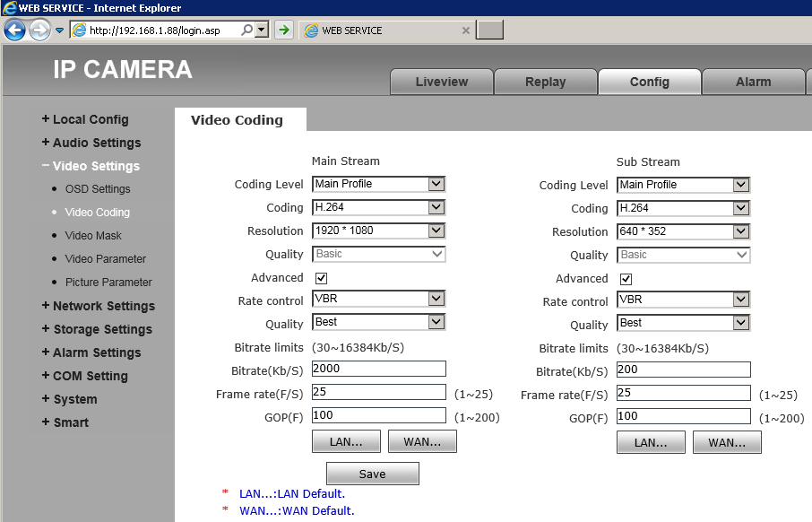
Task: Click Main Stream GOP field
Action: 378,415
